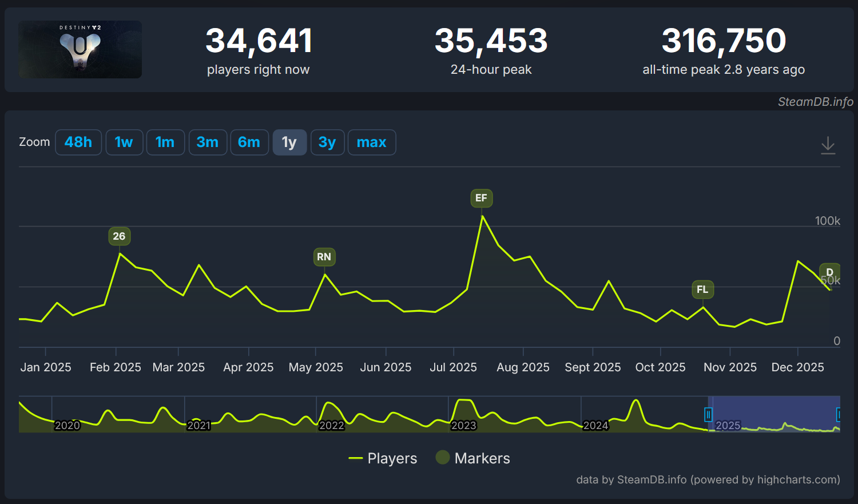858x504 pixels.
Task: Click the 100k y-axis label
Action: (828, 221)
